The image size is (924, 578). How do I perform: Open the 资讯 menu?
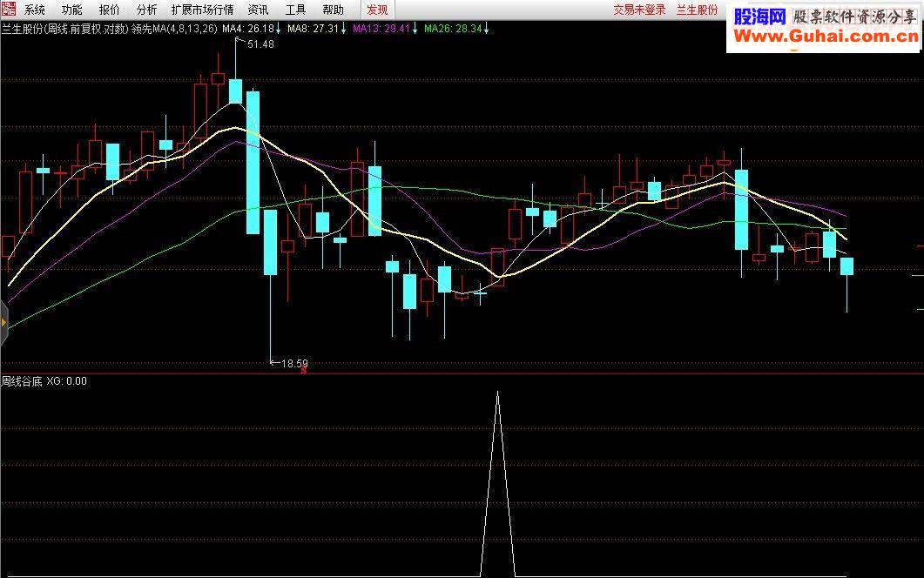[258, 10]
